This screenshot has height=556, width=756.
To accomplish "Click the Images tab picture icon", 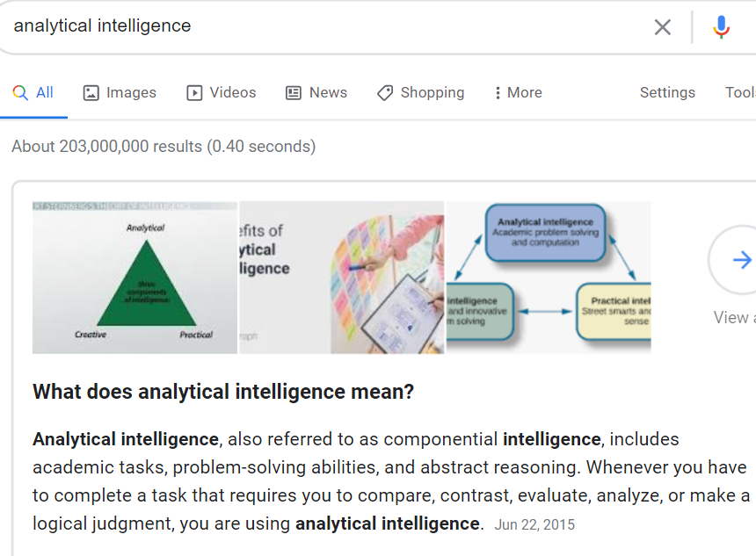I will pyautogui.click(x=91, y=92).
